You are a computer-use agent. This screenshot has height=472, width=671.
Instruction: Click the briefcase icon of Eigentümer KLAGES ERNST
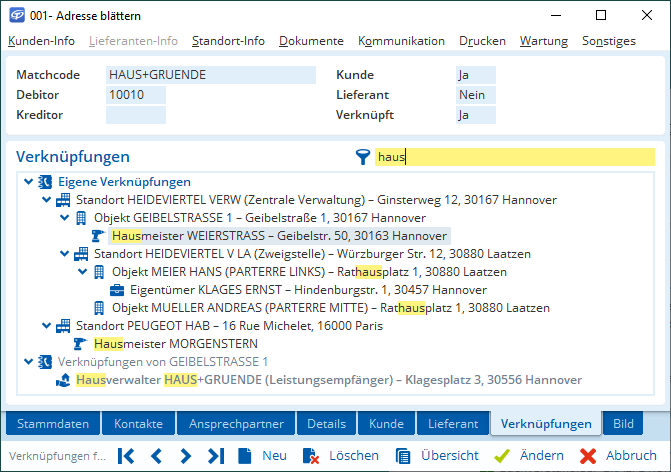tap(117, 290)
